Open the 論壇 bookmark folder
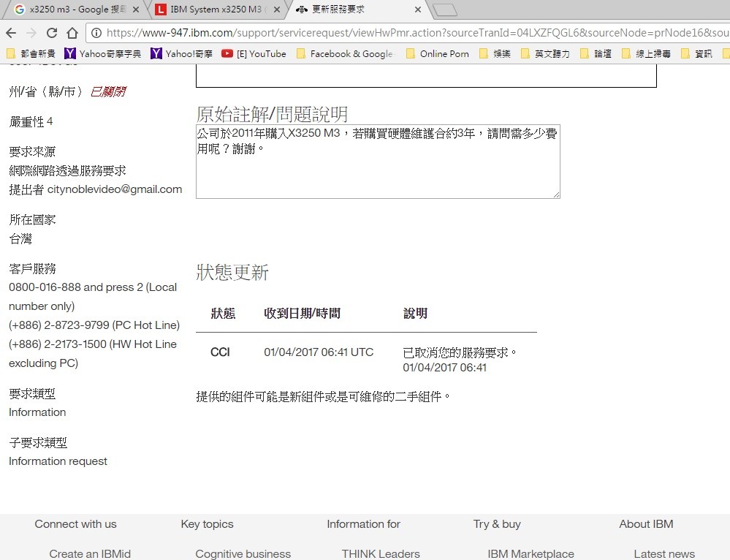730x560 pixels. (x=596, y=53)
